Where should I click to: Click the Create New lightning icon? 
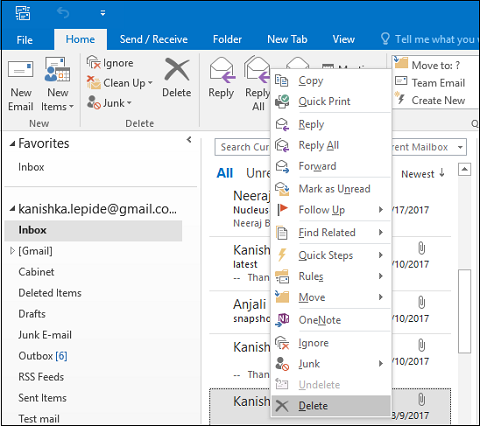[x=400, y=98]
